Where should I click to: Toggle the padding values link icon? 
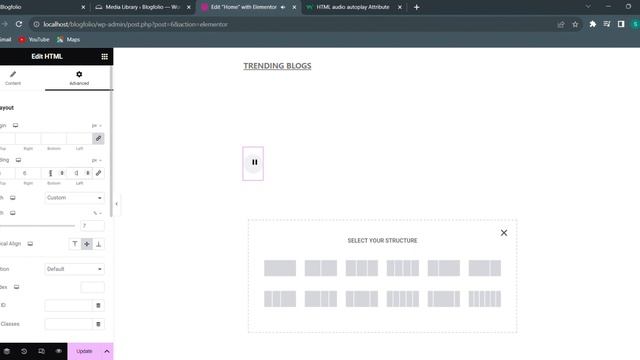tap(98, 173)
